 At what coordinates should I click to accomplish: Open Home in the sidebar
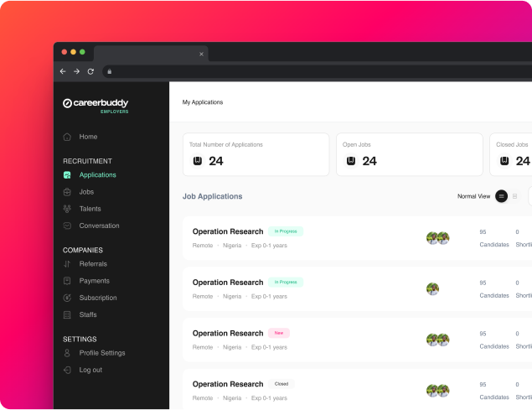(88, 137)
